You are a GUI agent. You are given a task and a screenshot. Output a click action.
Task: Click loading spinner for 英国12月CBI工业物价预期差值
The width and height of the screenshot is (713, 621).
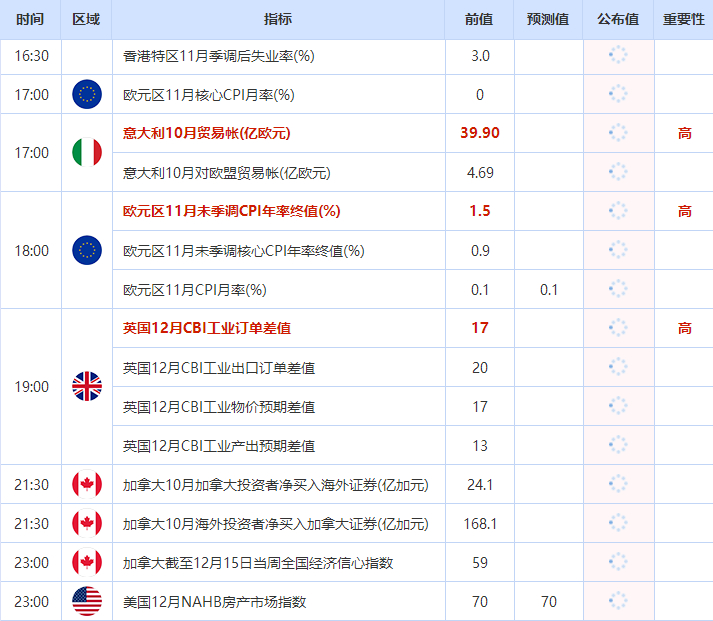[618, 406]
